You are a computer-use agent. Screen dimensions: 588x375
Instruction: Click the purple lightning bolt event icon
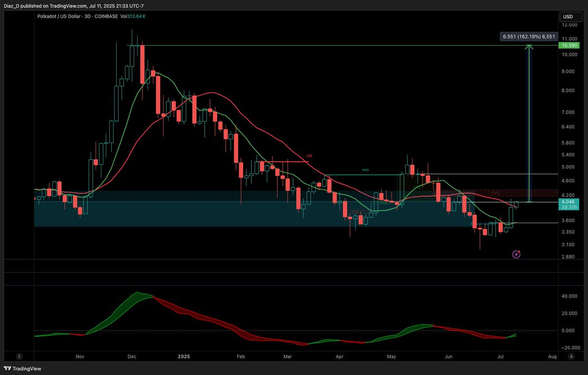[x=516, y=254]
